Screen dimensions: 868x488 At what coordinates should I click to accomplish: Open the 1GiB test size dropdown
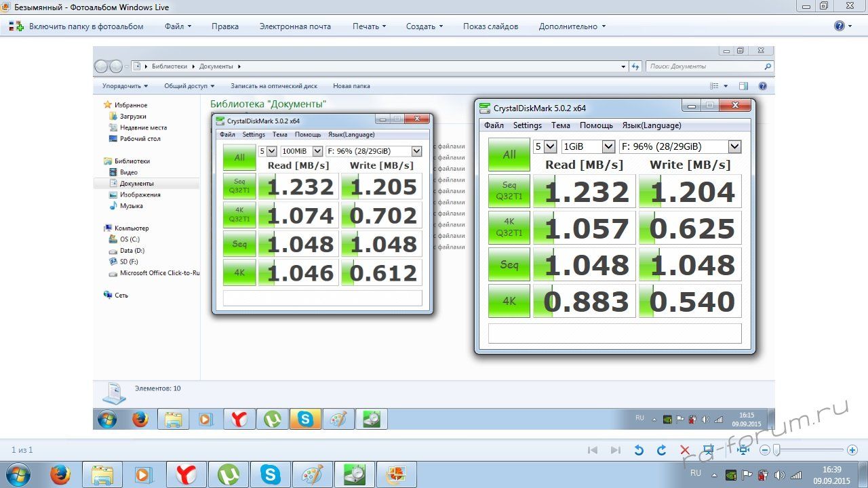pyautogui.click(x=588, y=146)
